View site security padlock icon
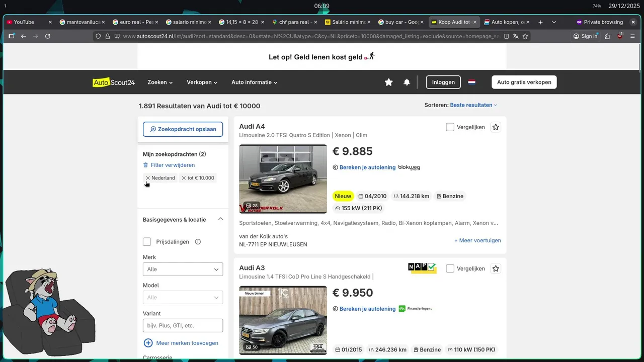This screenshot has width=644, height=362. [107, 36]
